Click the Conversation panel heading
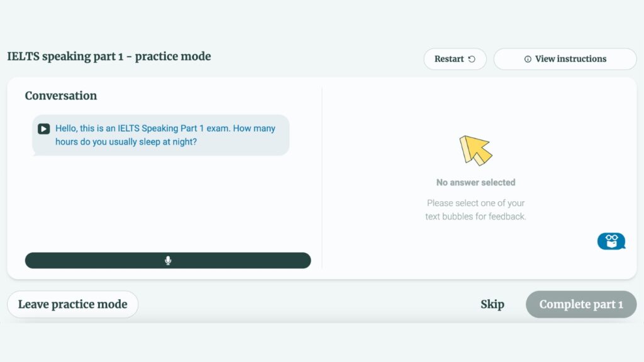The height and width of the screenshot is (362, 644). pos(60,96)
